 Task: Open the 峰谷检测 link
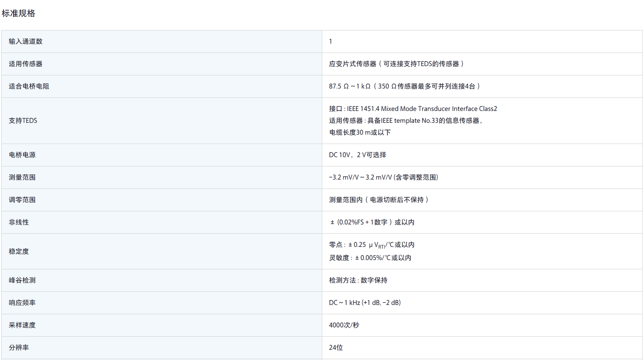coord(22,280)
